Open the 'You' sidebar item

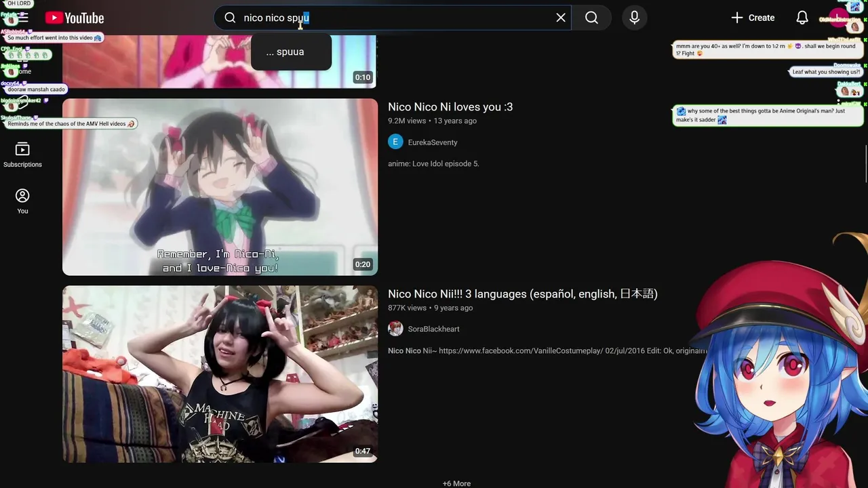(x=22, y=201)
